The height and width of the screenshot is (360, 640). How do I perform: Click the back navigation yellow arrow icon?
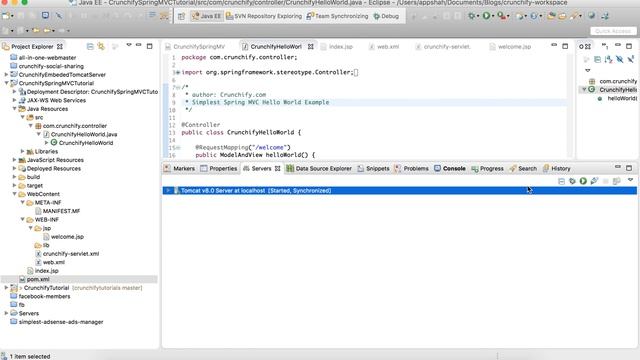click(36, 31)
